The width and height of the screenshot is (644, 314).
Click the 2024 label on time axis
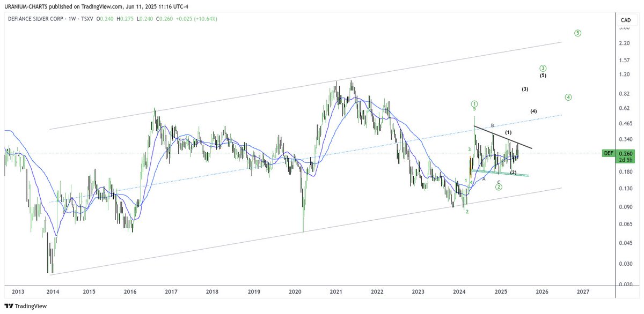[459, 291]
